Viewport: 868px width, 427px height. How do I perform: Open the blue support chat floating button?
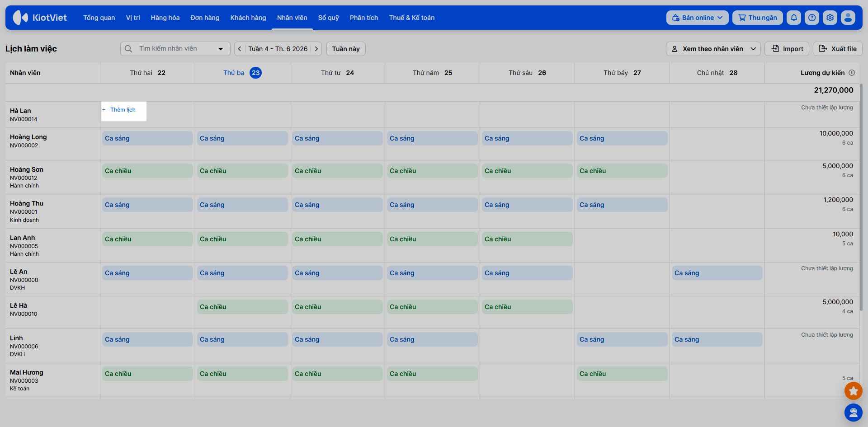click(854, 412)
